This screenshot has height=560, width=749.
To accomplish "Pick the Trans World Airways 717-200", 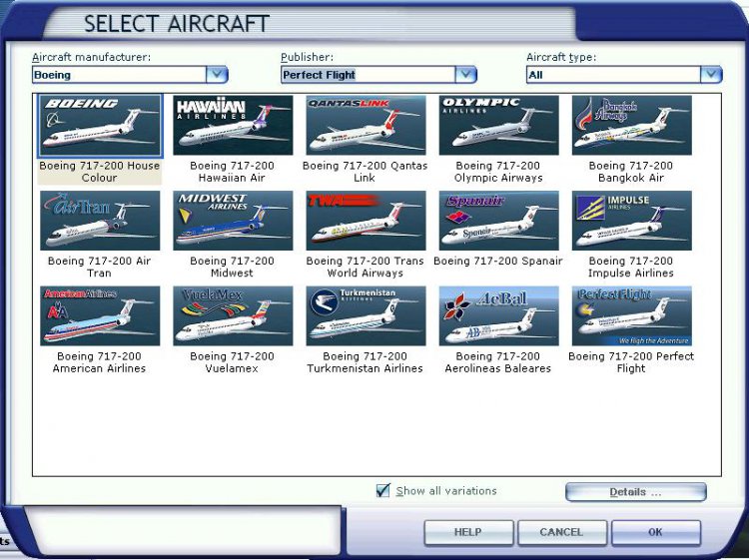I will [366, 221].
